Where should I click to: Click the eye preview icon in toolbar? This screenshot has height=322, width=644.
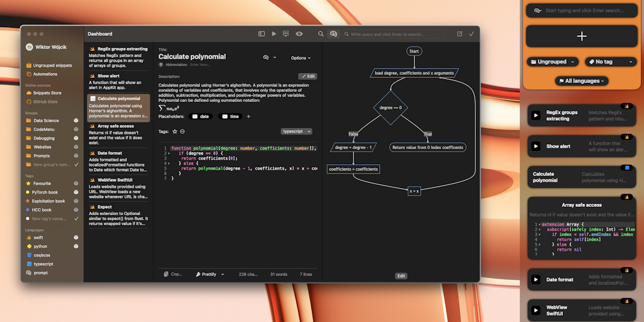point(299,34)
